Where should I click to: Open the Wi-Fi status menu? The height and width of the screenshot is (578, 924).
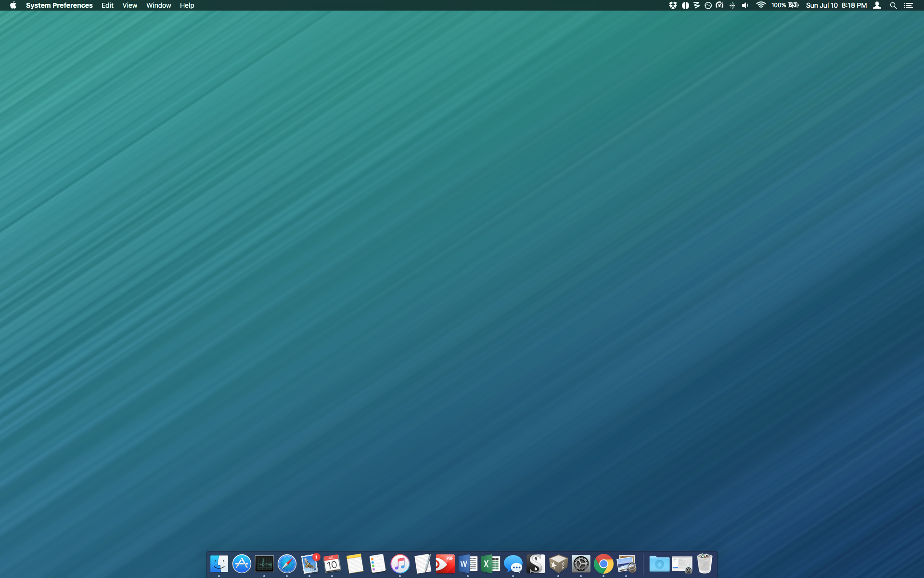pyautogui.click(x=761, y=5)
